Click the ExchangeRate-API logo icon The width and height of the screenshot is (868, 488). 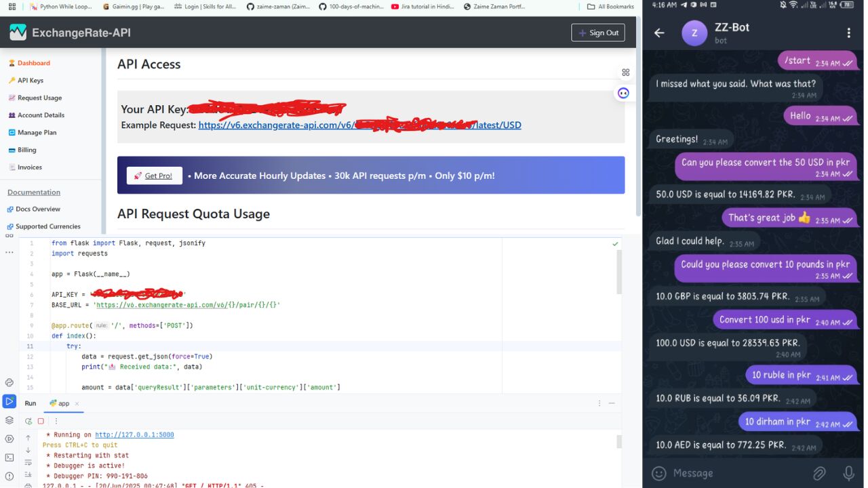point(18,33)
